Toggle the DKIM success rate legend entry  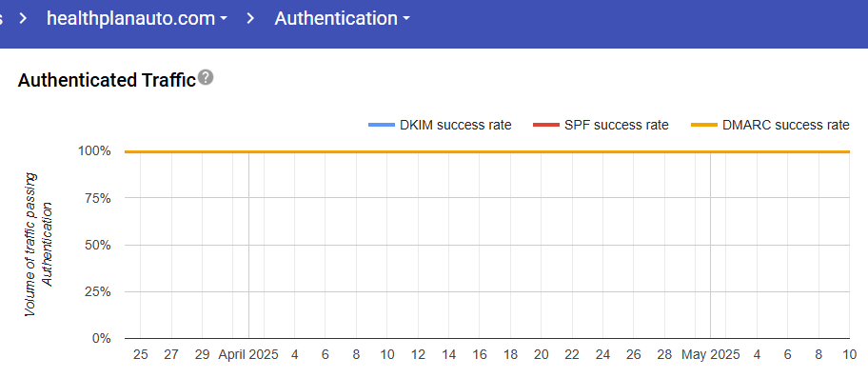440,125
